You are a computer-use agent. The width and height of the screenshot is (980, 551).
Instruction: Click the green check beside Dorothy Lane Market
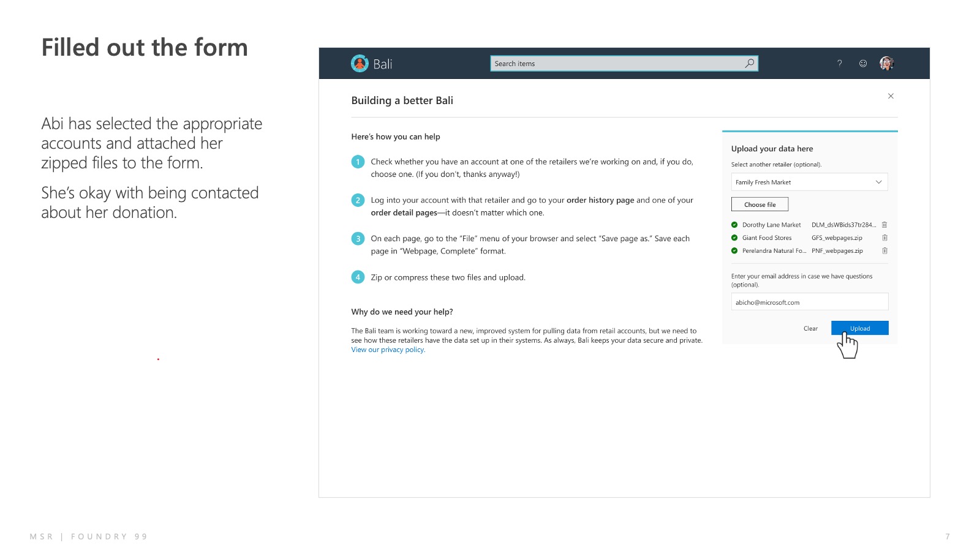[x=734, y=225]
